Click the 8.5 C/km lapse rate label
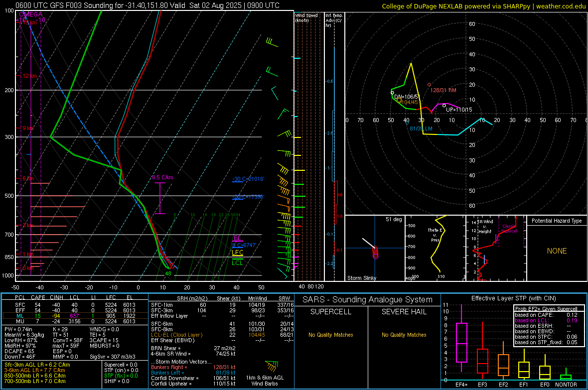The image size is (588, 390). (163, 177)
